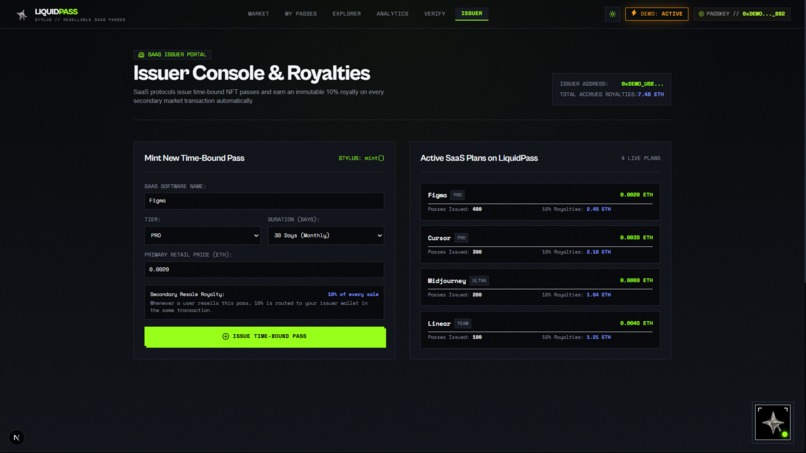Click the Midjourney royalties 1.64 ETH value

pos(598,295)
